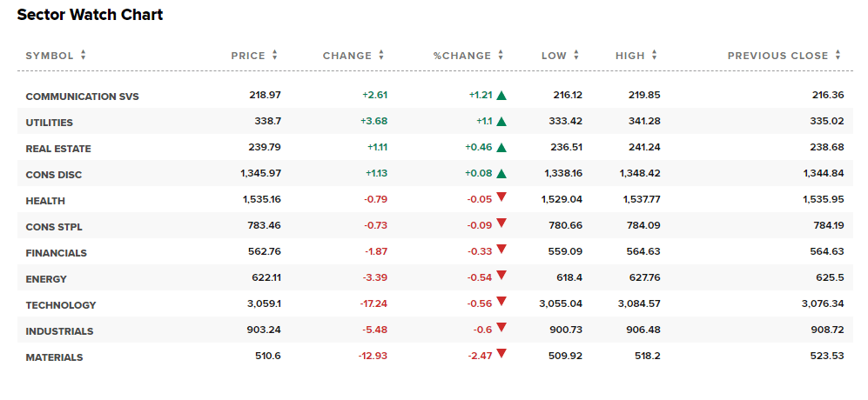Sort the Low column via arrows
The height and width of the screenshot is (400, 868).
(576, 56)
